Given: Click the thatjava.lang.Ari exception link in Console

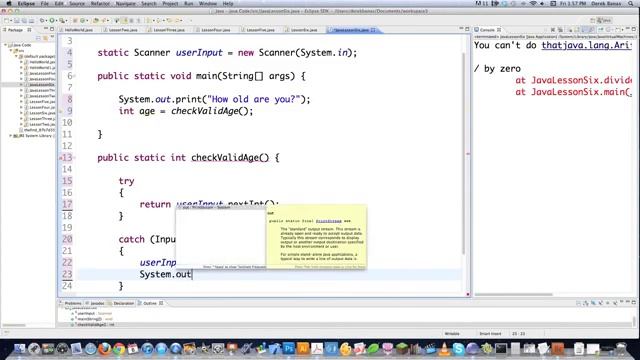Looking at the screenshot, I should [586, 45].
